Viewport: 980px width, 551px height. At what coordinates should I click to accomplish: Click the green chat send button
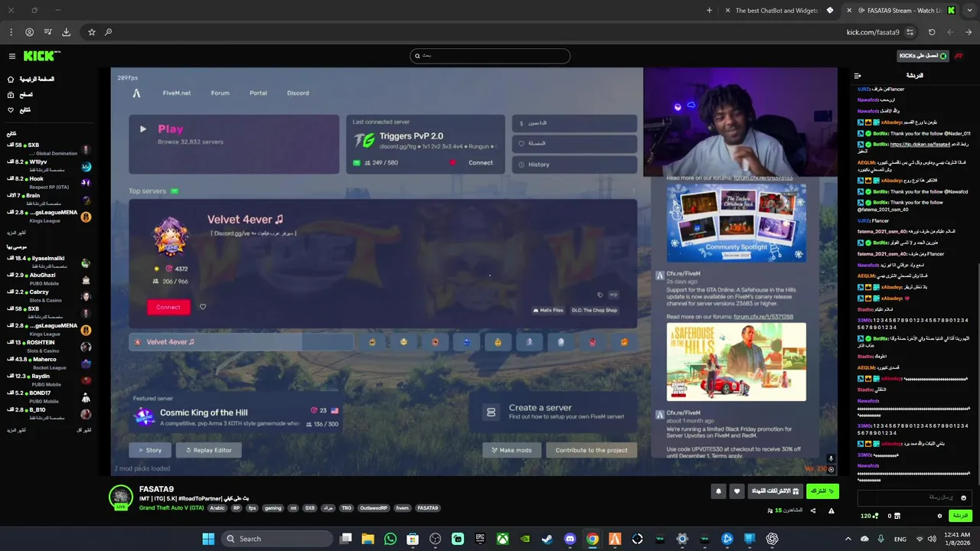tap(960, 516)
